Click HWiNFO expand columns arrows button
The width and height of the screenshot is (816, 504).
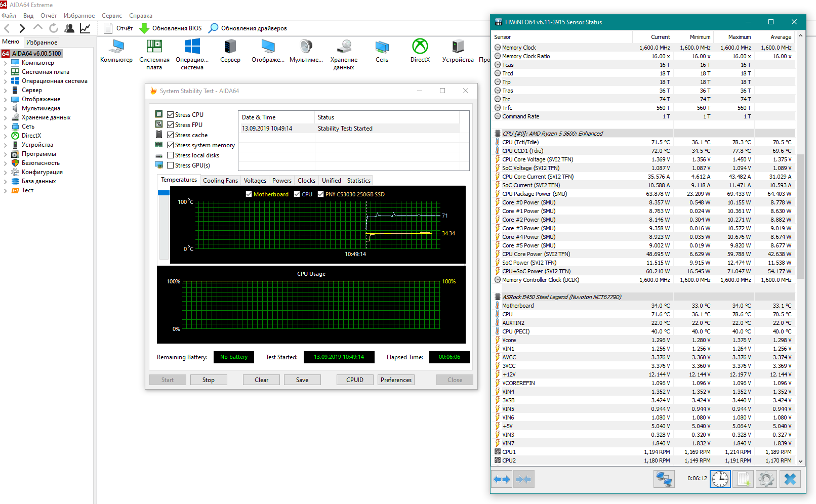[x=502, y=479]
